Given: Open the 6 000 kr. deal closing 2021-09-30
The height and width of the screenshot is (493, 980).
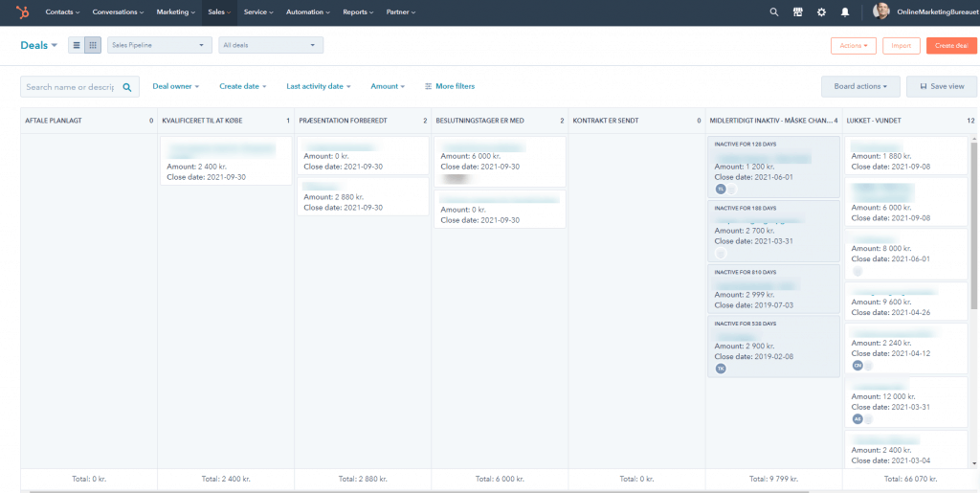Looking at the screenshot, I should (x=500, y=161).
